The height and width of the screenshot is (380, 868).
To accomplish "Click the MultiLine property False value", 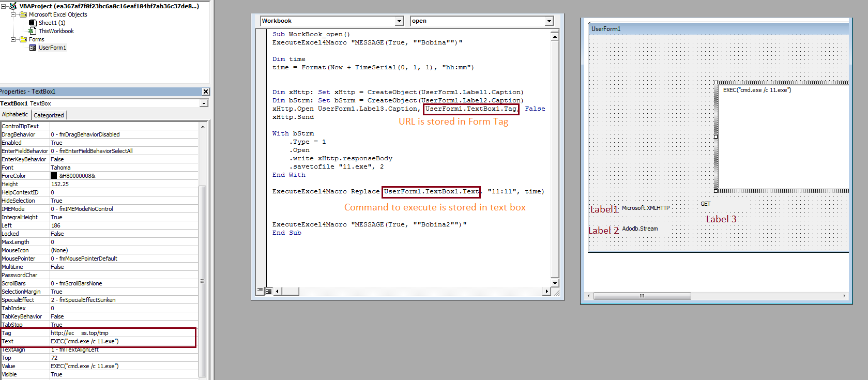I will 124,267.
